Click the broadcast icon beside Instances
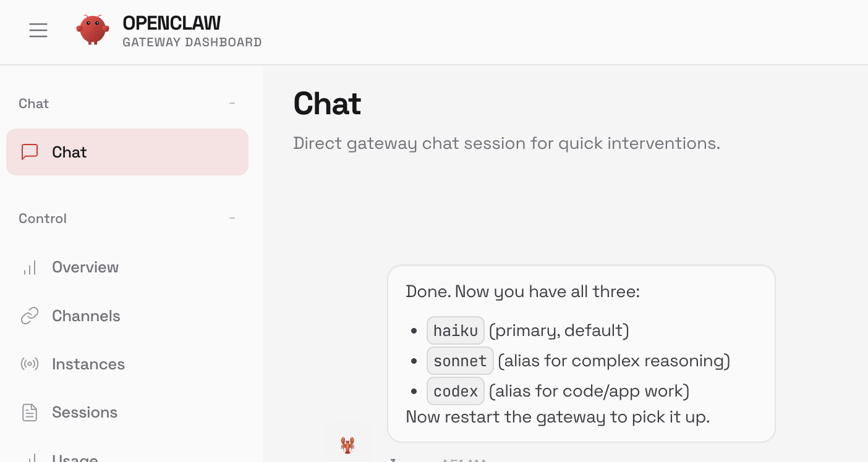Viewport: 868px width, 462px height. point(30,364)
